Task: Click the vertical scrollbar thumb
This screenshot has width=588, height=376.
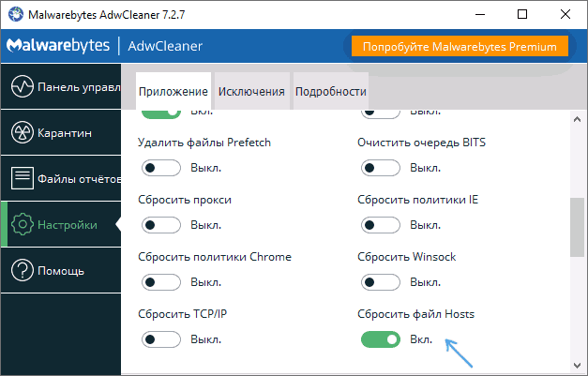Action: pyautogui.click(x=577, y=228)
